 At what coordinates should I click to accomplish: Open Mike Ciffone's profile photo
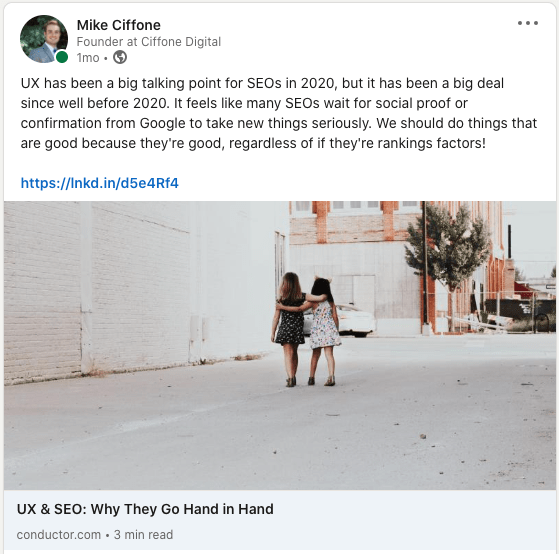click(44, 39)
